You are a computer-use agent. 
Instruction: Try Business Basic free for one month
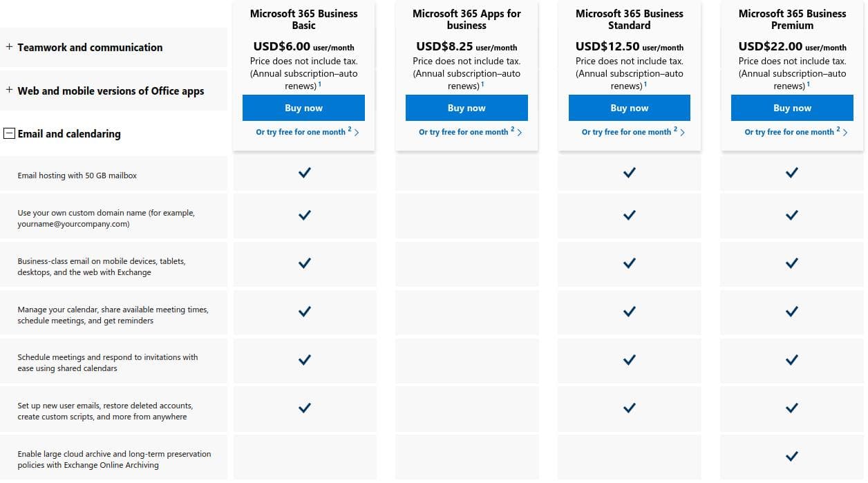pyautogui.click(x=307, y=131)
